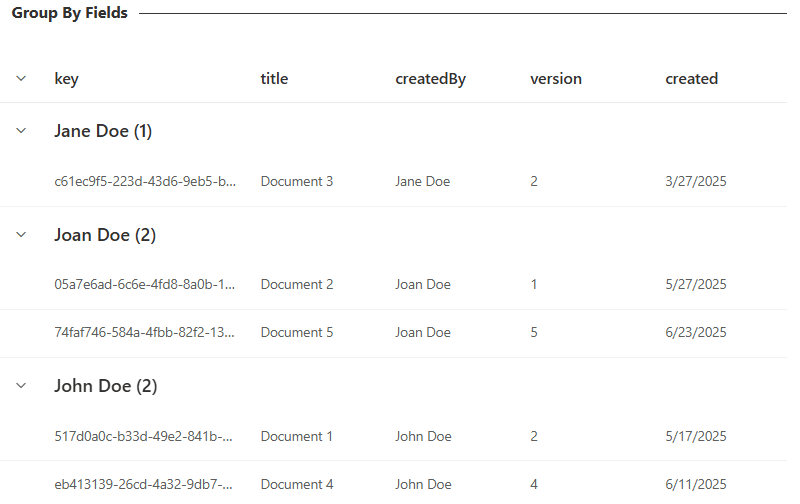
Task: Select the Document 4 row title
Action: pyautogui.click(x=297, y=485)
